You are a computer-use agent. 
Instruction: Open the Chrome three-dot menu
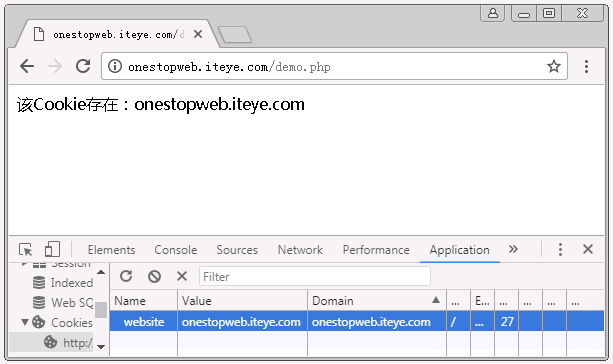click(x=586, y=66)
